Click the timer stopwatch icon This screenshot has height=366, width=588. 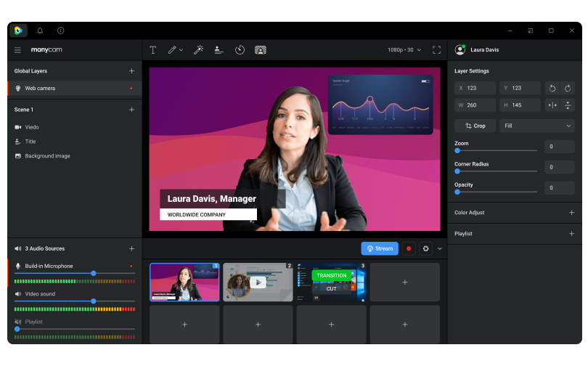click(240, 50)
